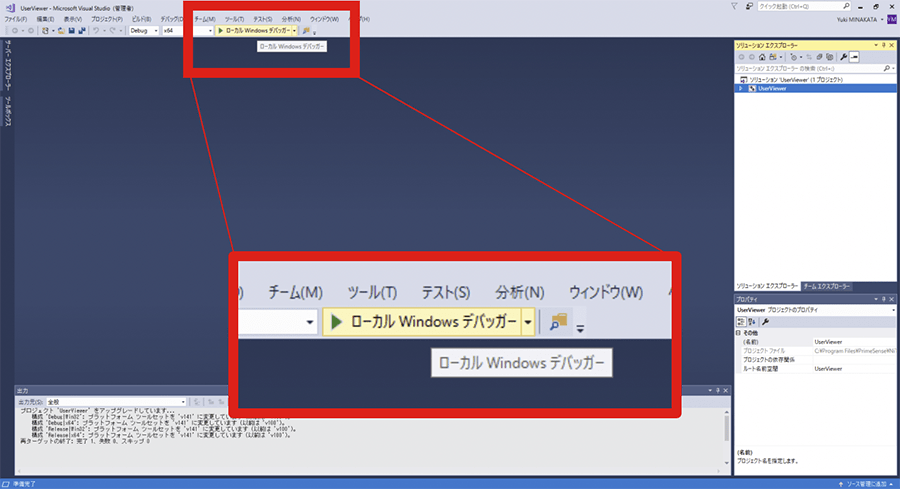The height and width of the screenshot is (489, 900).
Task: Toggle Alphabetical sort in Properties panel
Action: pos(751,322)
